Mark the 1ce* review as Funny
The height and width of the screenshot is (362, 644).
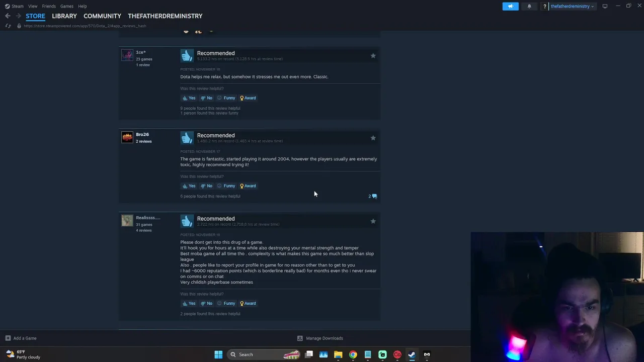[x=226, y=98]
